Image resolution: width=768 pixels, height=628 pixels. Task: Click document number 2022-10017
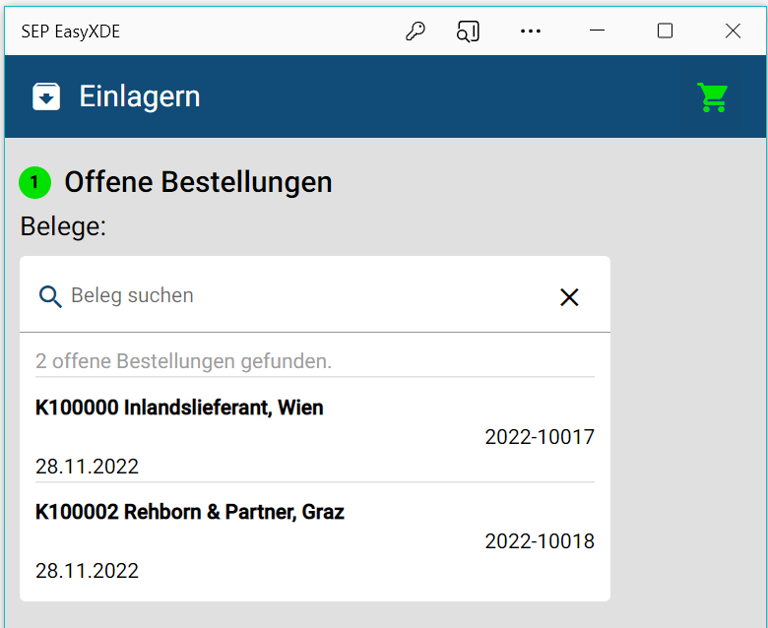click(539, 437)
